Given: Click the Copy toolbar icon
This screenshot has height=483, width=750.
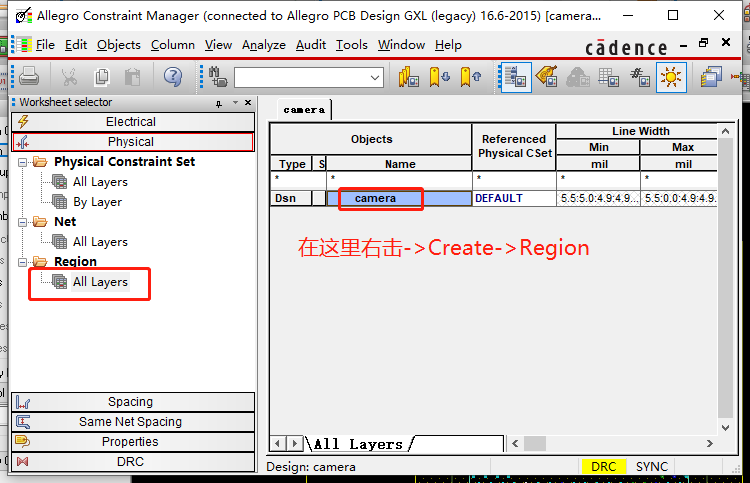Looking at the screenshot, I should 101,77.
